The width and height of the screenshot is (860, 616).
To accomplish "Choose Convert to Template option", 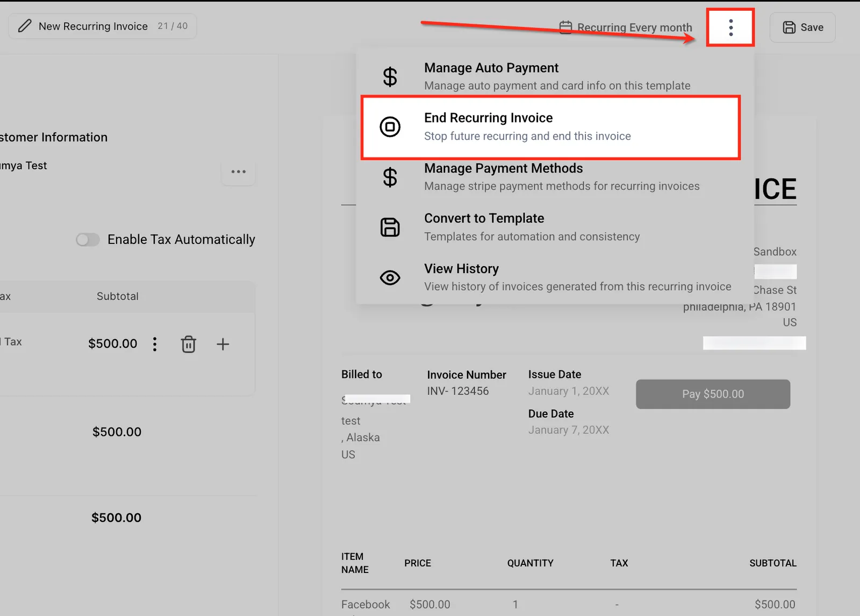I will [x=555, y=227].
